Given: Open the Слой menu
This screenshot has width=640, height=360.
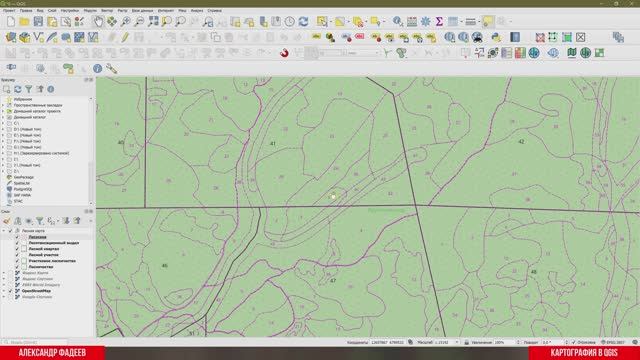Looking at the screenshot, I should [x=52, y=11].
